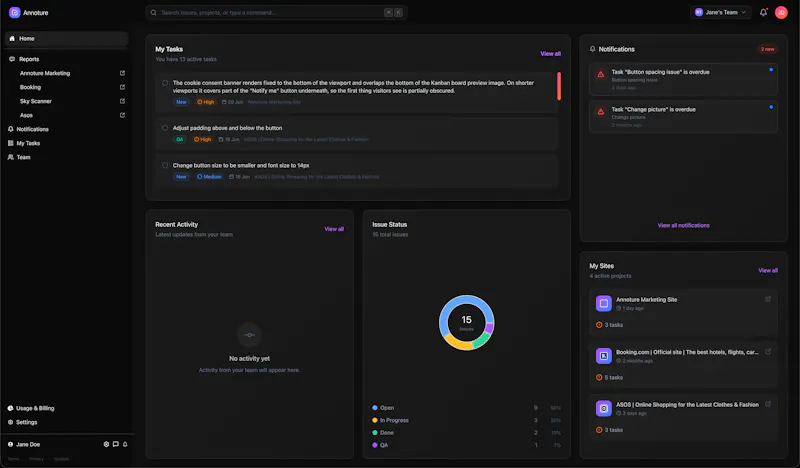The image size is (800, 468).
Task: Click View all in My Tasks
Action: (x=551, y=54)
